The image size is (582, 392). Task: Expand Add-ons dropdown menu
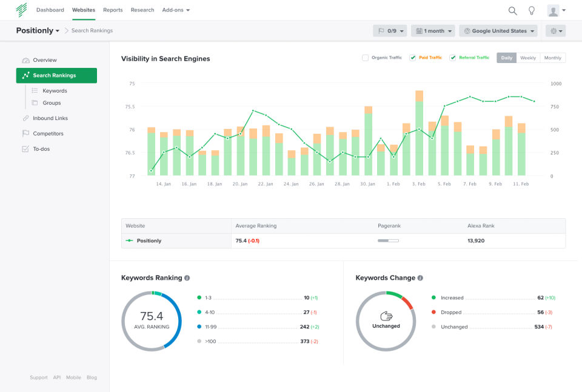point(176,10)
